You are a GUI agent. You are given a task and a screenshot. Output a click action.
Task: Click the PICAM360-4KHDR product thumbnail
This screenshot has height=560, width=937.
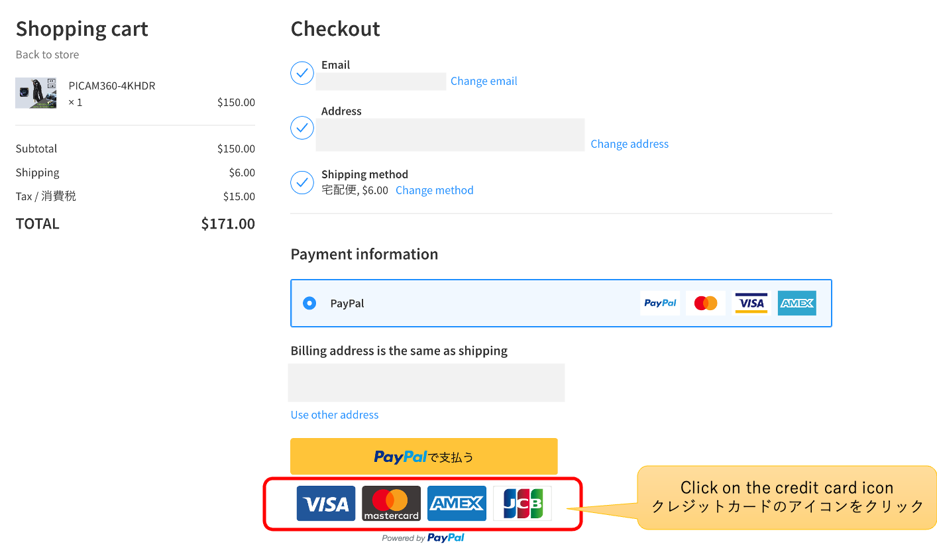tap(36, 93)
